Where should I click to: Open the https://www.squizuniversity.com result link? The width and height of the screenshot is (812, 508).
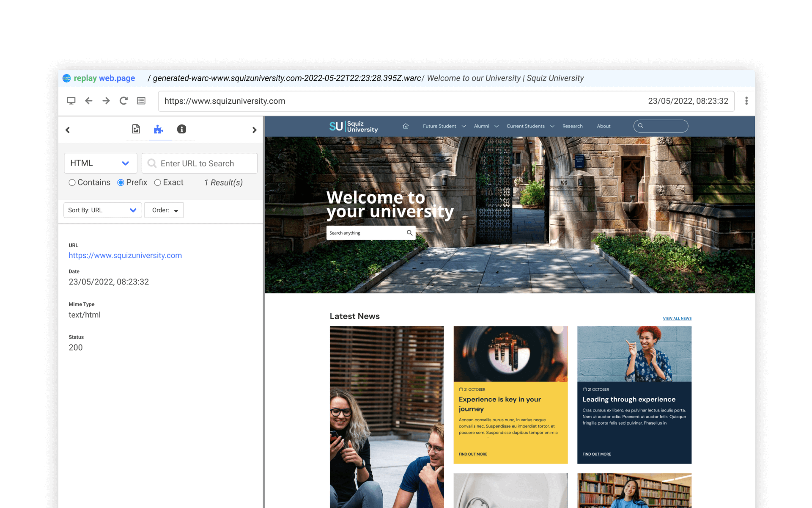point(125,255)
